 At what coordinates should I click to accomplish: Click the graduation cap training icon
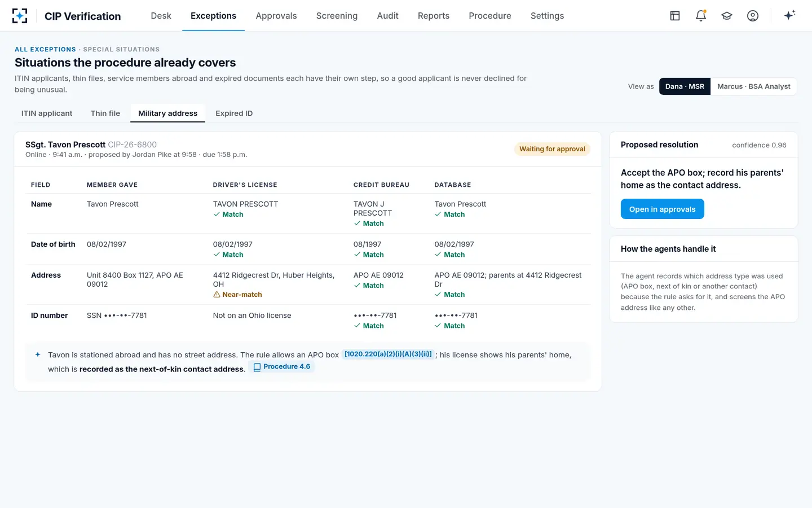coord(727,16)
